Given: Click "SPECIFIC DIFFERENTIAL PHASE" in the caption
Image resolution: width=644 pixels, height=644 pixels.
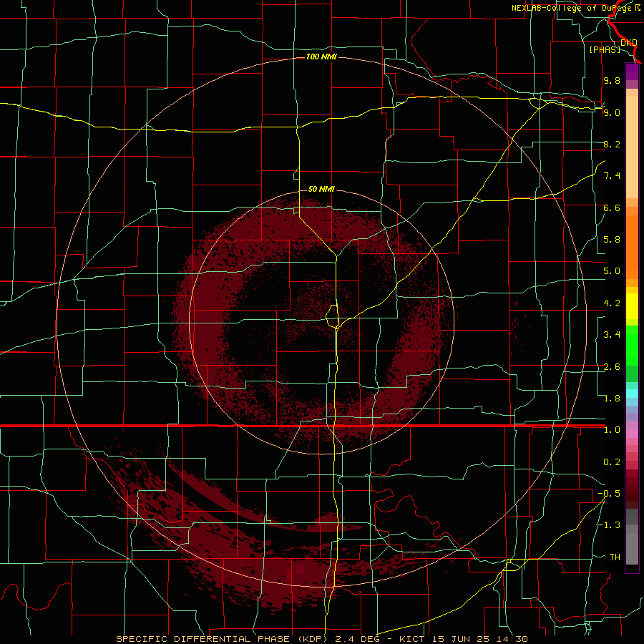Looking at the screenshot, I should pos(205,639).
